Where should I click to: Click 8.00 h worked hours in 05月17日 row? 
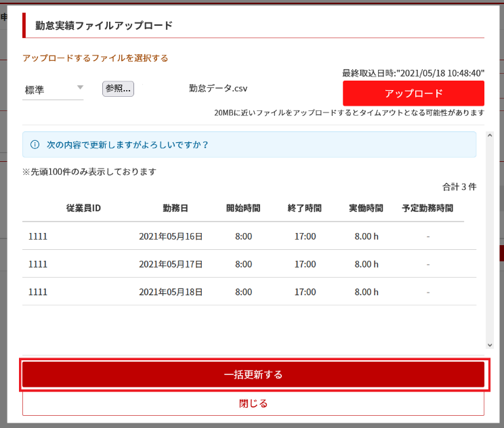tap(366, 264)
